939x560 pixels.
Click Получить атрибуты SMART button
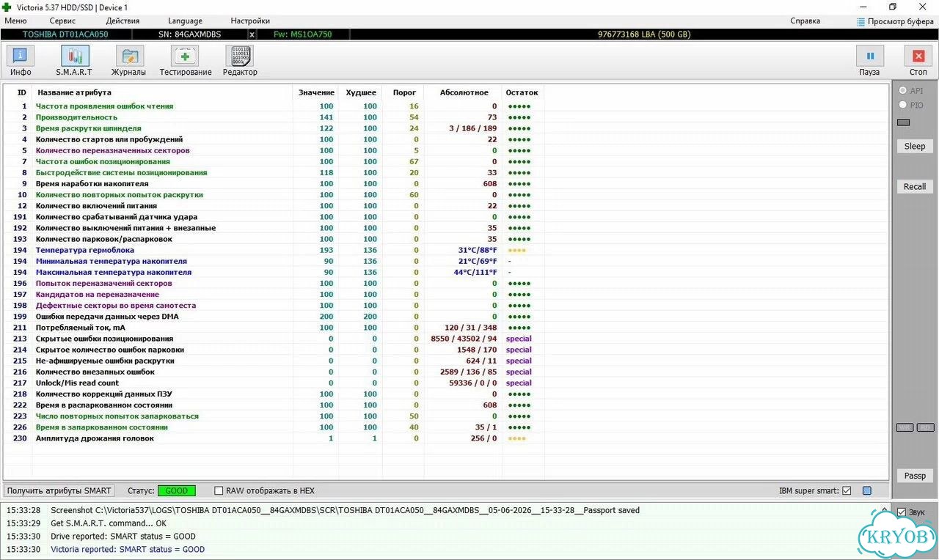click(59, 490)
